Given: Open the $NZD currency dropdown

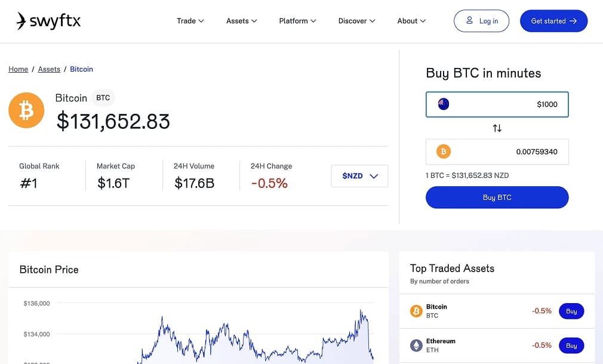Looking at the screenshot, I should (x=359, y=176).
